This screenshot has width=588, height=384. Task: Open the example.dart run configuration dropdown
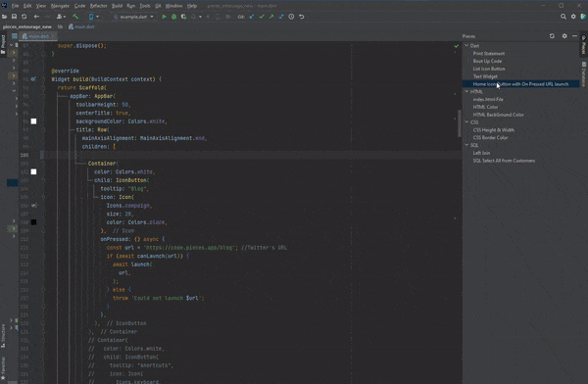coord(133,17)
